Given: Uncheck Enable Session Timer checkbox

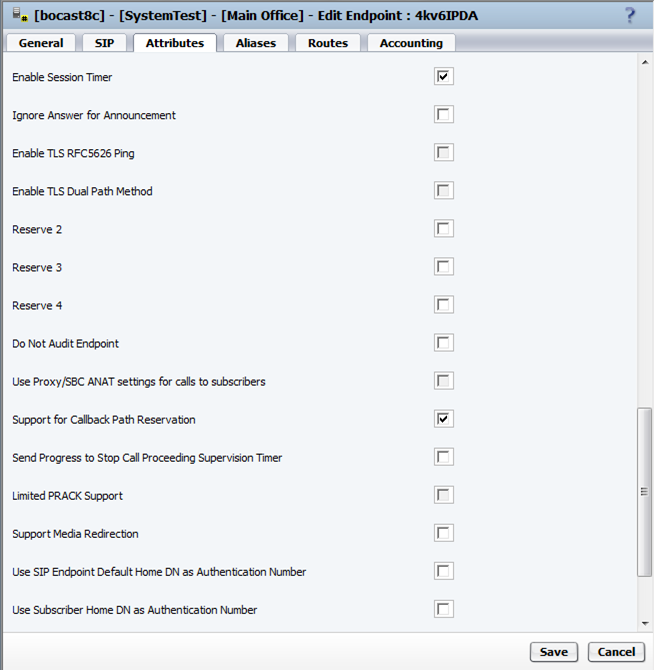Looking at the screenshot, I should (x=443, y=76).
